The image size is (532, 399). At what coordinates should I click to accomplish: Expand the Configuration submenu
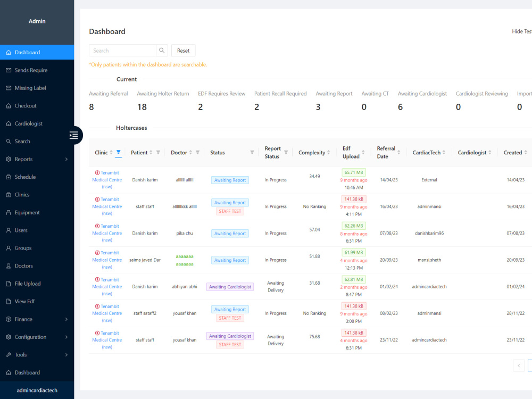(x=37, y=337)
